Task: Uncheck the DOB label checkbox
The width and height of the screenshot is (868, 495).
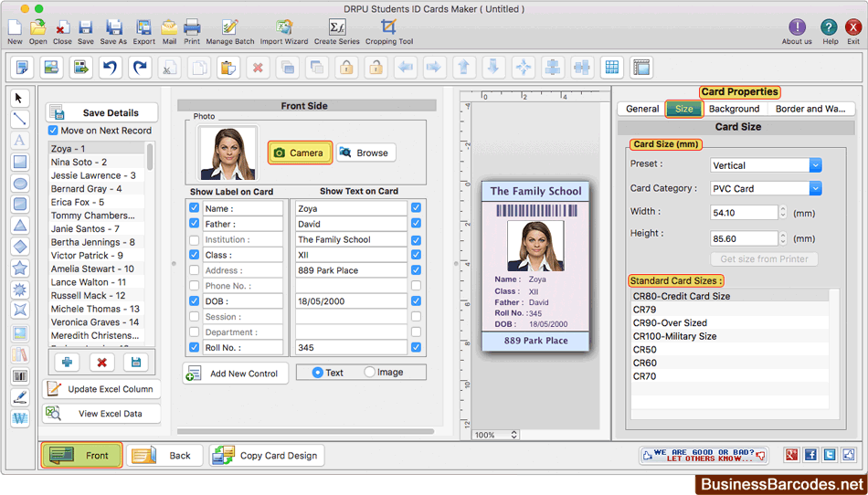Action: coord(194,301)
